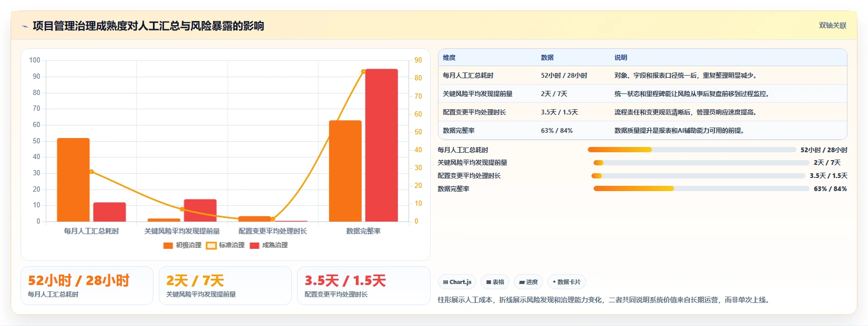Click the blue icon beside the card title
This screenshot has width=868, height=326.
coord(25,26)
